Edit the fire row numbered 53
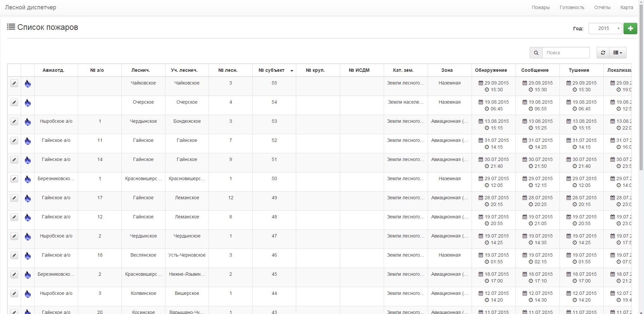The width and height of the screenshot is (644, 314). [x=14, y=121]
